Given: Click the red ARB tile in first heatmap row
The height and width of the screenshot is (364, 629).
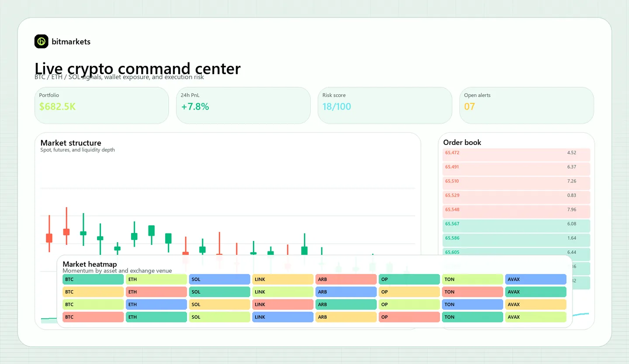Looking at the screenshot, I should 346,279.
